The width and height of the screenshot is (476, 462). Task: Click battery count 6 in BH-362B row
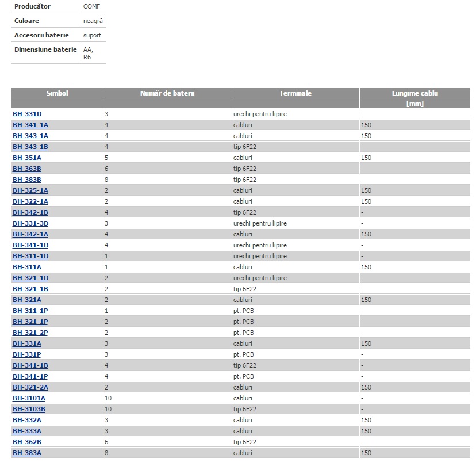tap(106, 442)
